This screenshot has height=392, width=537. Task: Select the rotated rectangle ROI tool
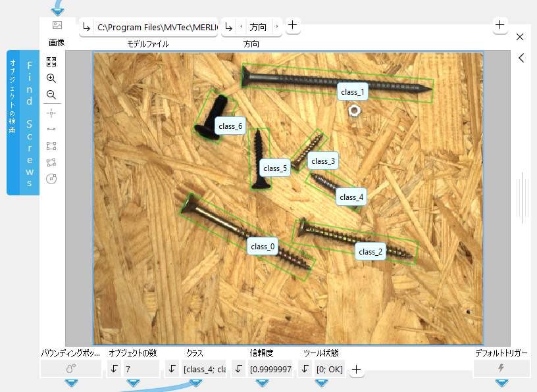tap(51, 162)
